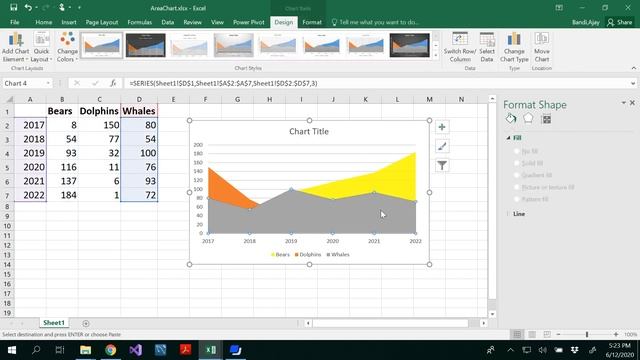640x360 pixels.
Task: Click Share button
Action: 619,22
